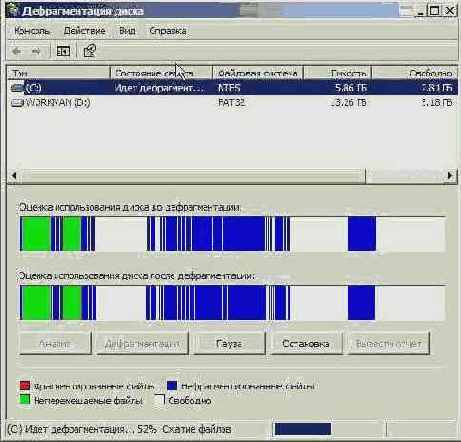This screenshot has height=442, width=461.
Task: Open the Справка menu
Action: point(168,31)
